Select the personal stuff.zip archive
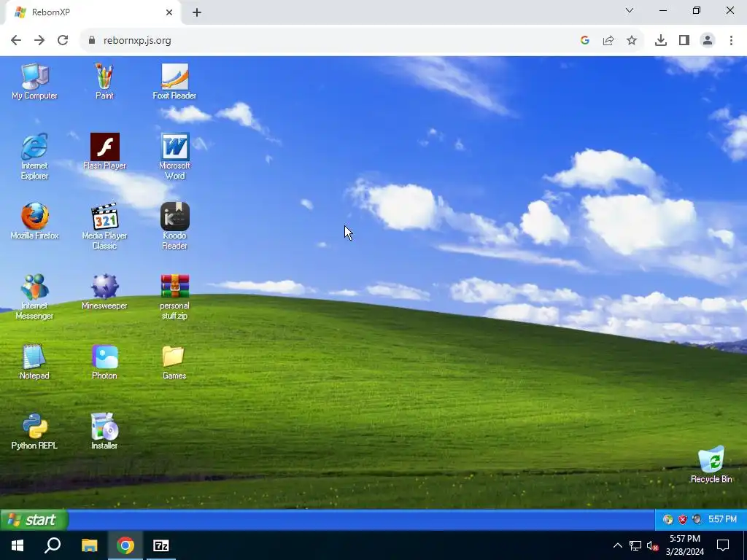The width and height of the screenshot is (747, 560). point(174,297)
